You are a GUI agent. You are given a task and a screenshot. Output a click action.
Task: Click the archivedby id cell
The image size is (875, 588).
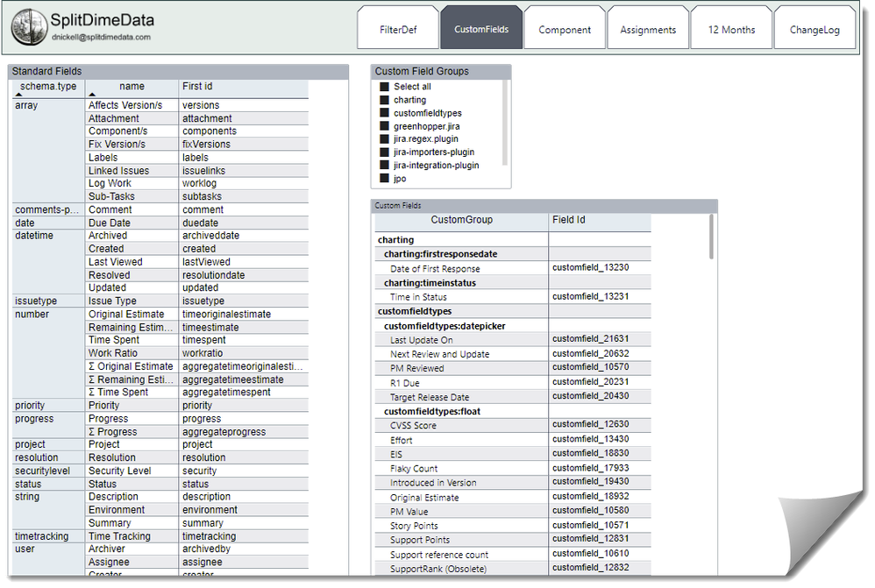tap(244, 549)
